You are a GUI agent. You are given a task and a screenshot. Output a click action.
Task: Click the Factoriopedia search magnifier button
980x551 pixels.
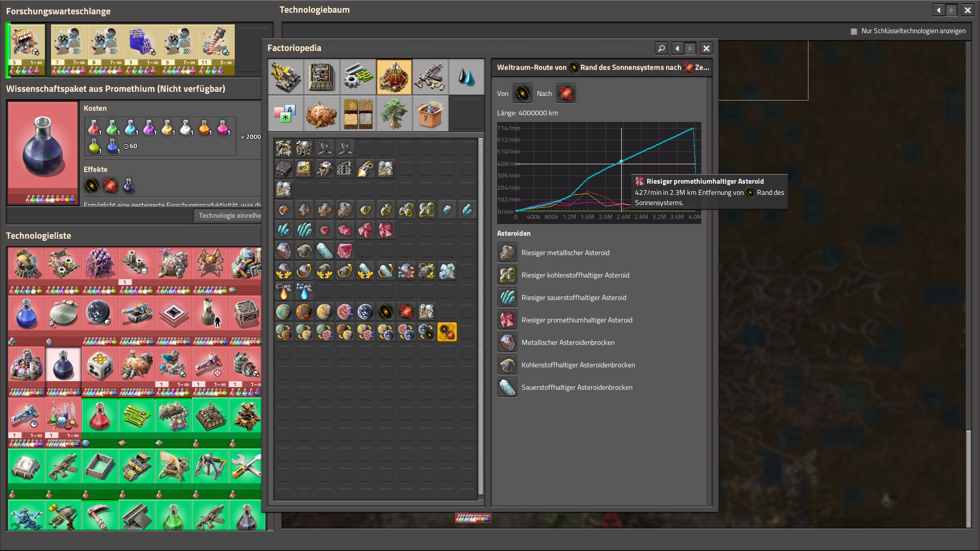[661, 48]
